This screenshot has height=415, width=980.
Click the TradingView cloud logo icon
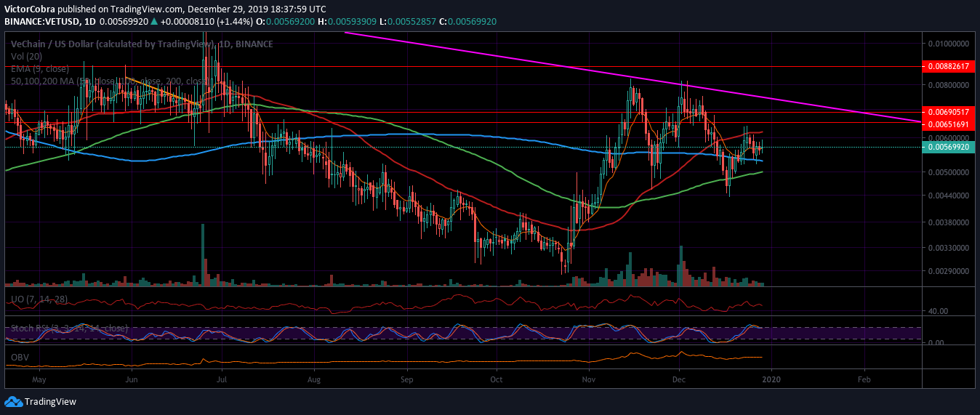[13, 401]
